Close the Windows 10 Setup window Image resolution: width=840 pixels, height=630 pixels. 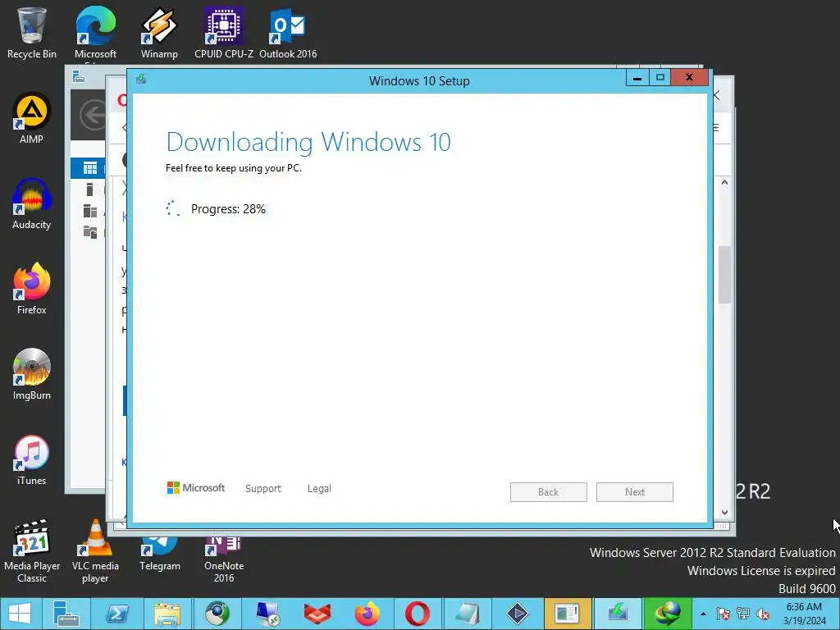(x=689, y=78)
